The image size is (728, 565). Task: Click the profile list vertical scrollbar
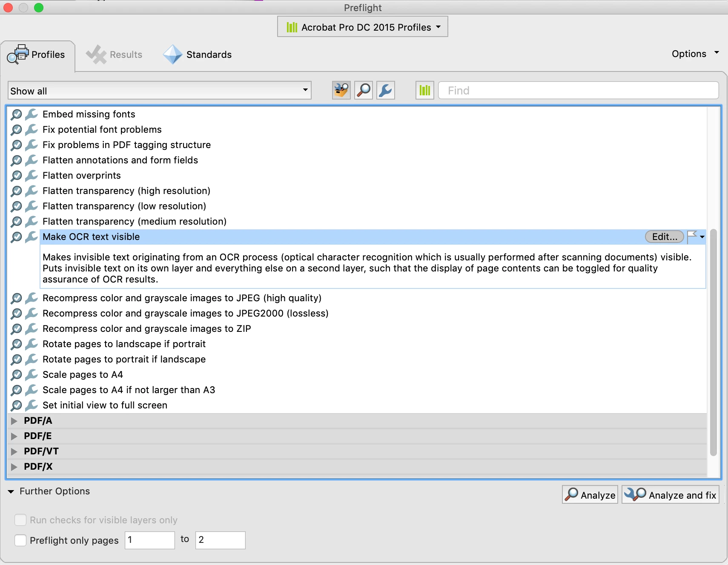pos(714,342)
